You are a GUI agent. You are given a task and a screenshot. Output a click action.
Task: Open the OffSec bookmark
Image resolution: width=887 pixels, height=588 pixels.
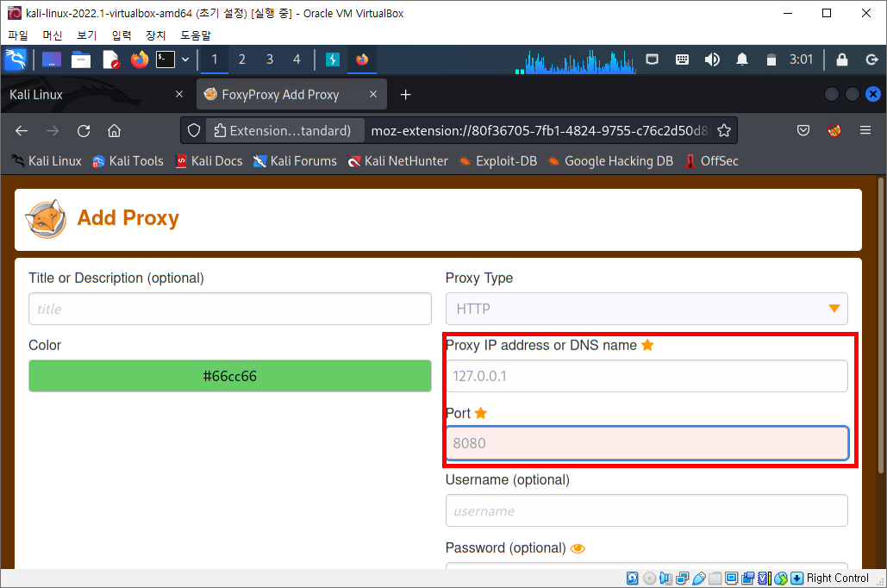712,161
